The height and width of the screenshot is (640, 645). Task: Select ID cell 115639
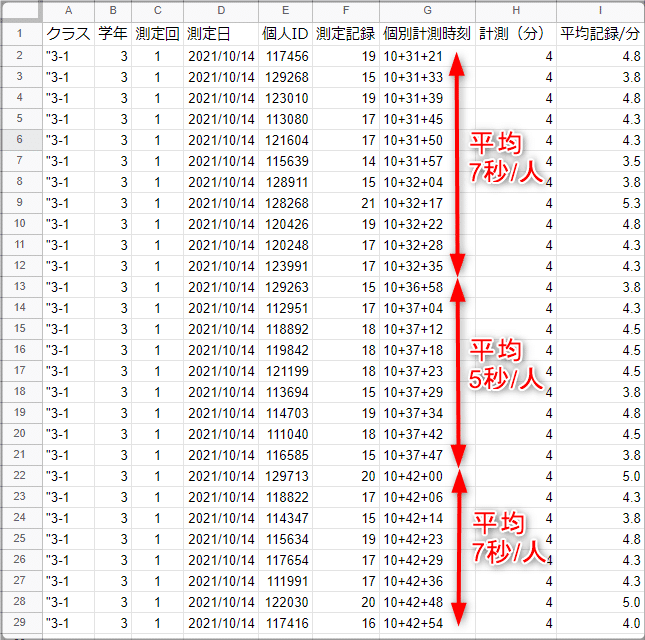coord(285,161)
